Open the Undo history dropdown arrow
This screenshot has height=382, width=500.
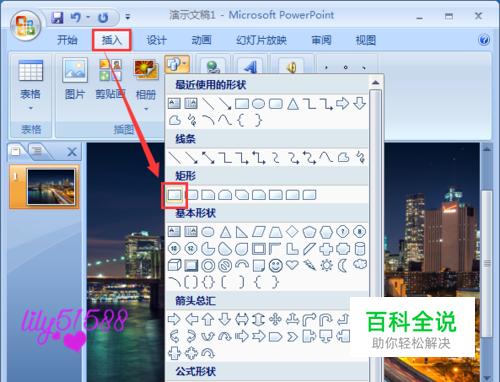tap(88, 17)
